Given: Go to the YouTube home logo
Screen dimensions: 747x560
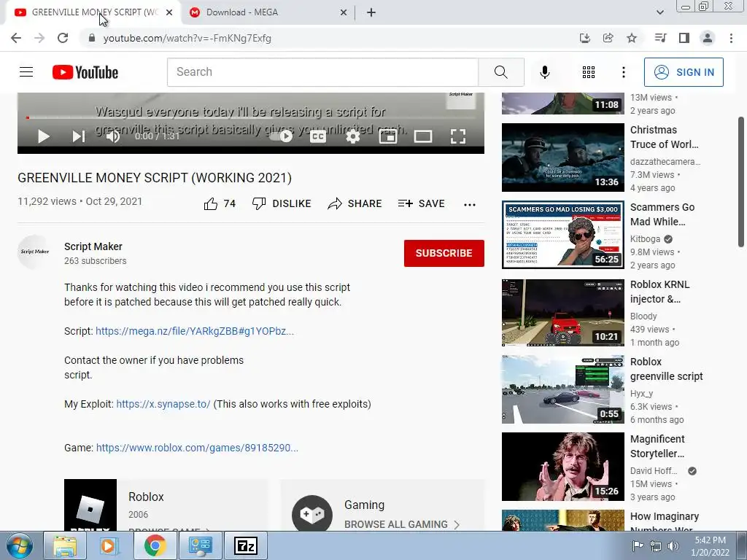Looking at the screenshot, I should (x=85, y=72).
